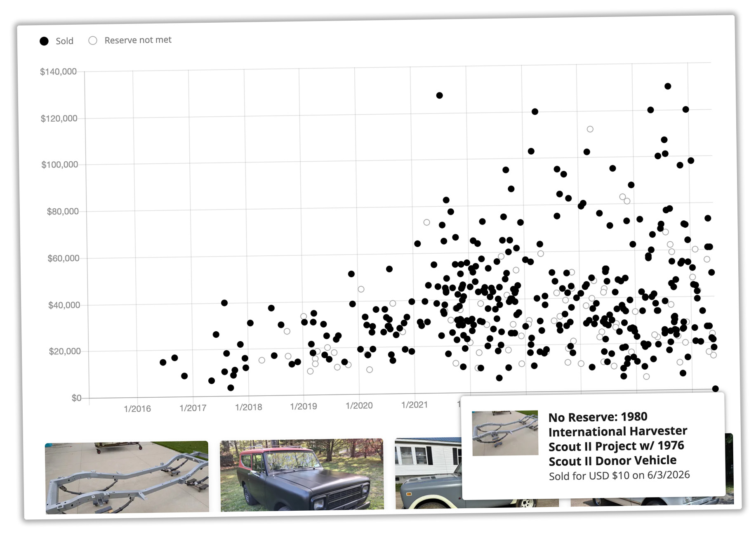
Task: Toggle the Sold legend marker
Action: (x=44, y=41)
